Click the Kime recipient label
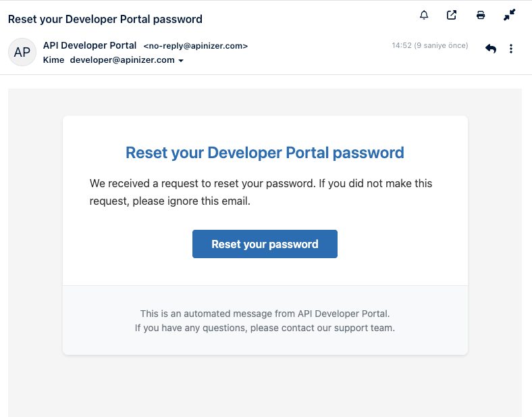The height and width of the screenshot is (417, 532). (53, 60)
